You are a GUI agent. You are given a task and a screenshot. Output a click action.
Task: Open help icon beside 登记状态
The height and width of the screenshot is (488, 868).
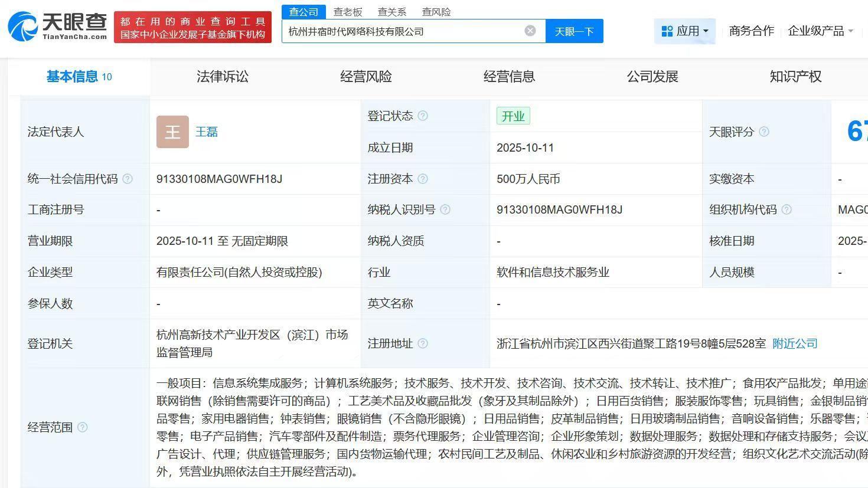click(x=423, y=116)
